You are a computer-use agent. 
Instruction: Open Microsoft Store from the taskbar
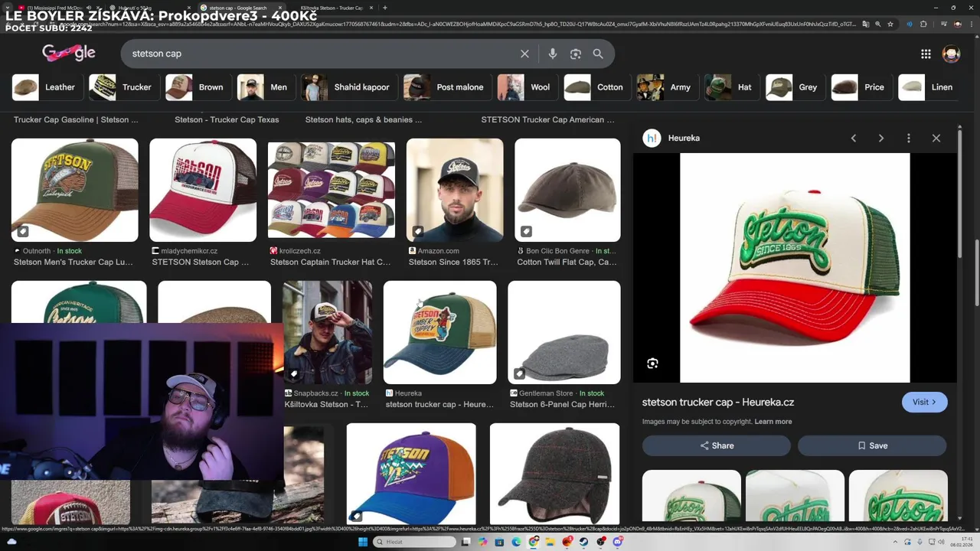pos(499,542)
